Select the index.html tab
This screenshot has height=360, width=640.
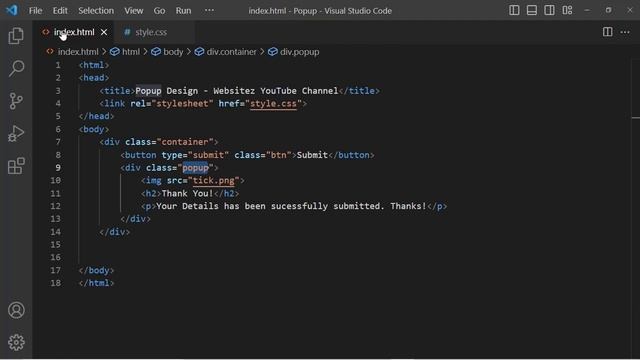click(x=74, y=32)
